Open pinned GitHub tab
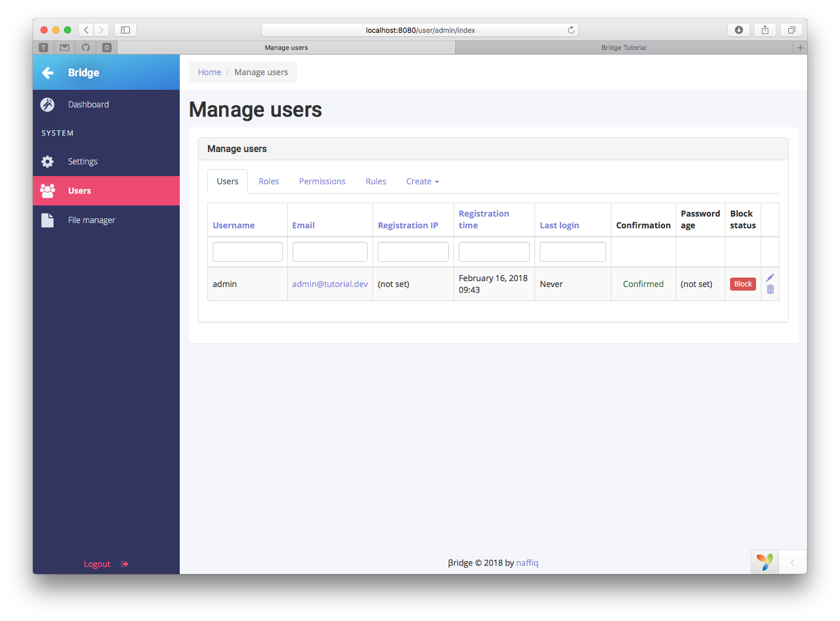 click(x=86, y=48)
